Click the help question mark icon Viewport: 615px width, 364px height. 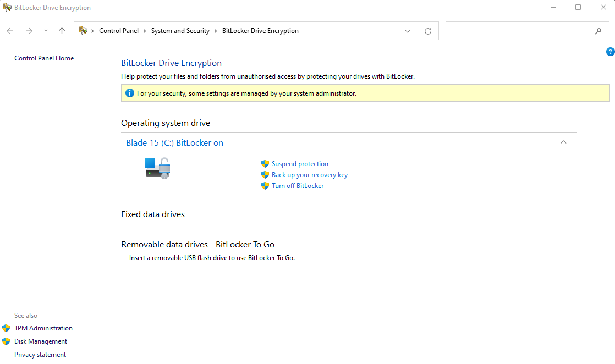click(610, 51)
